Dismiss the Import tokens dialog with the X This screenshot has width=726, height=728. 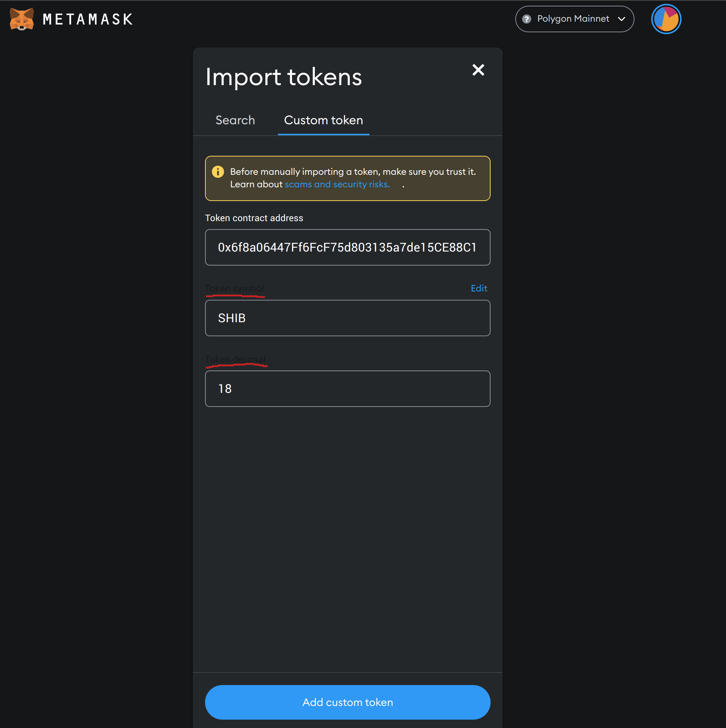478,70
